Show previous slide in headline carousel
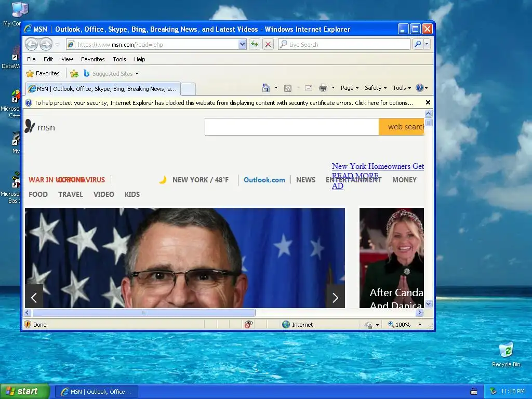This screenshot has width=532, height=399. point(34,297)
